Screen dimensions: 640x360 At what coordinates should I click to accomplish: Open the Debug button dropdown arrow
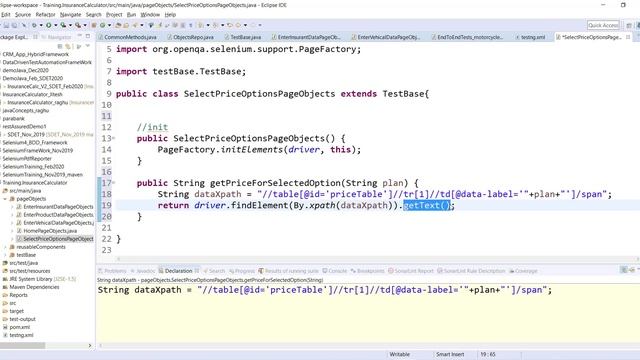point(41,25)
